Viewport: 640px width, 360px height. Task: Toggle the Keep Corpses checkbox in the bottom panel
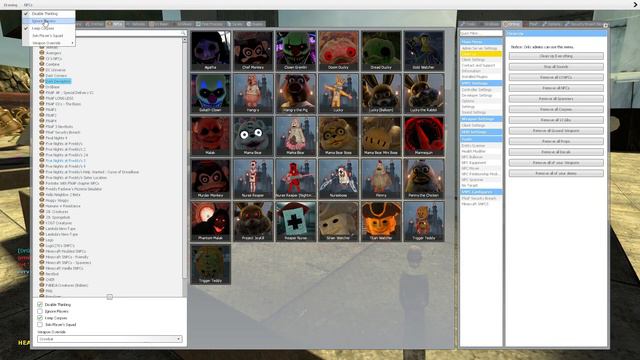(x=40, y=318)
